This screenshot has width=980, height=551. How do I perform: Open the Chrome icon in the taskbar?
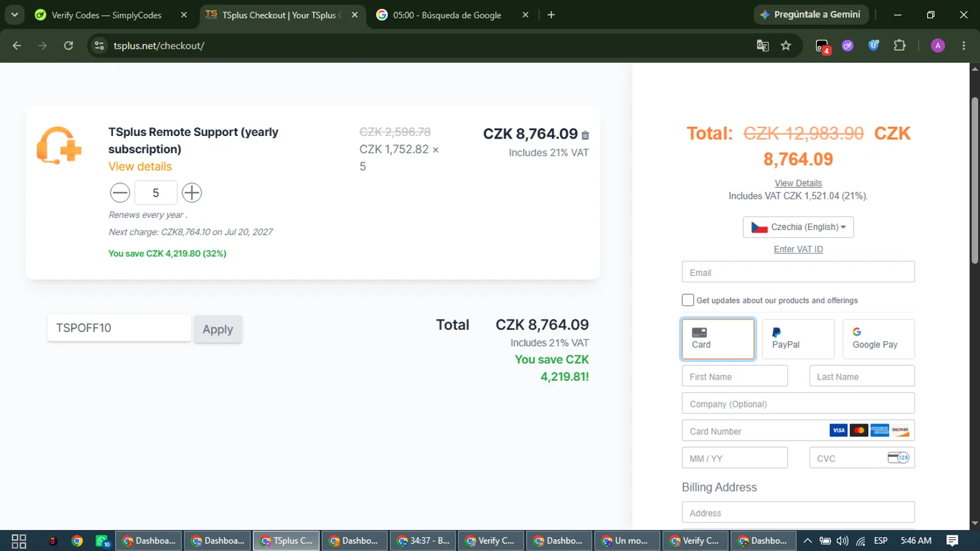[x=77, y=541]
